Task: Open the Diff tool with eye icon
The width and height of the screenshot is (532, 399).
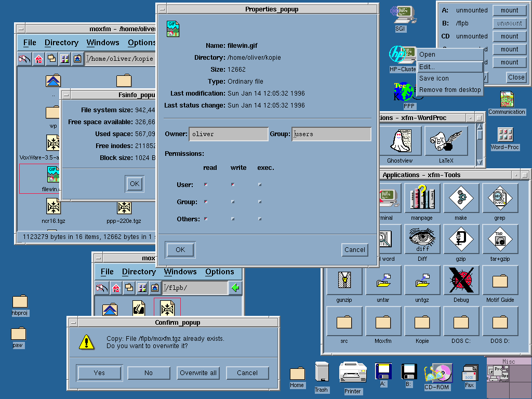Action: click(x=422, y=239)
